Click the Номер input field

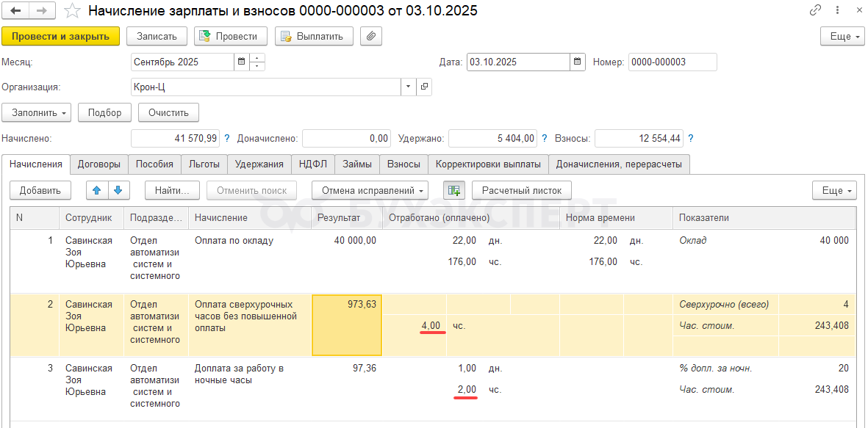pyautogui.click(x=672, y=62)
